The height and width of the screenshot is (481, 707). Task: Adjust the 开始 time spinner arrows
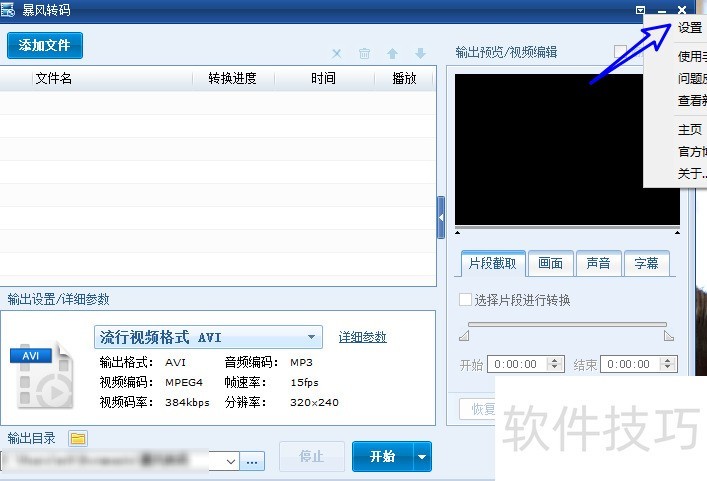pyautogui.click(x=555, y=364)
